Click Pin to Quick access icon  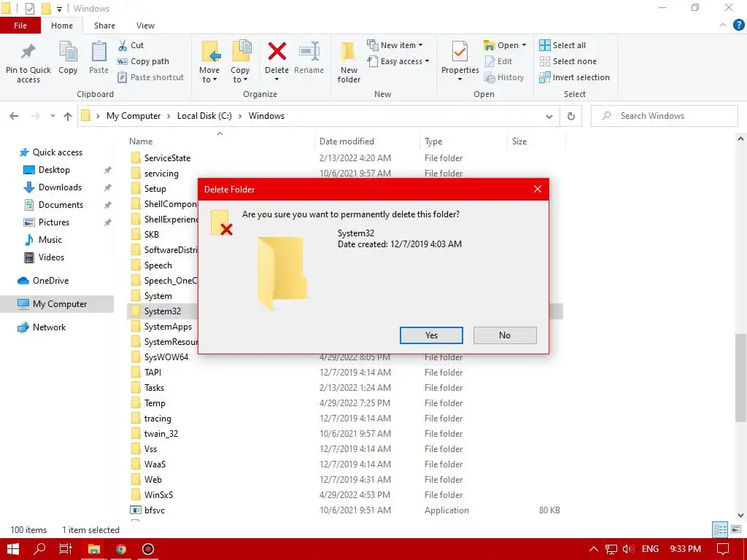coord(28,52)
